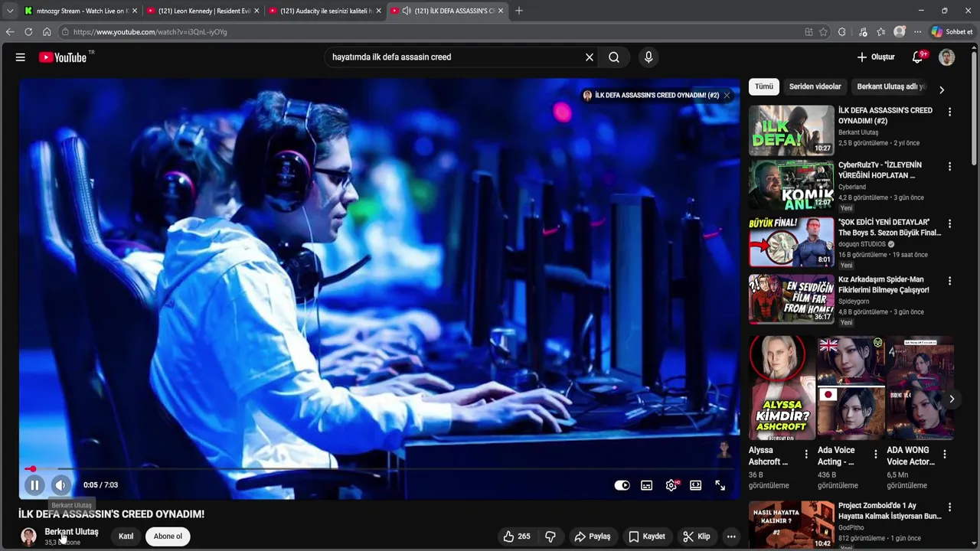Open options for The Boys 5. Sezon video
Screen dimensions: 980x551
949,224
